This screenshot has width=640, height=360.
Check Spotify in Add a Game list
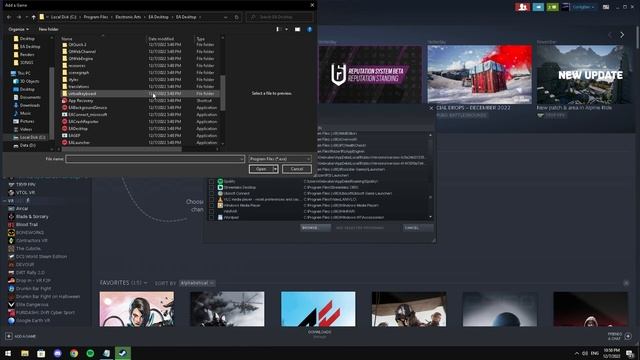click(x=211, y=182)
